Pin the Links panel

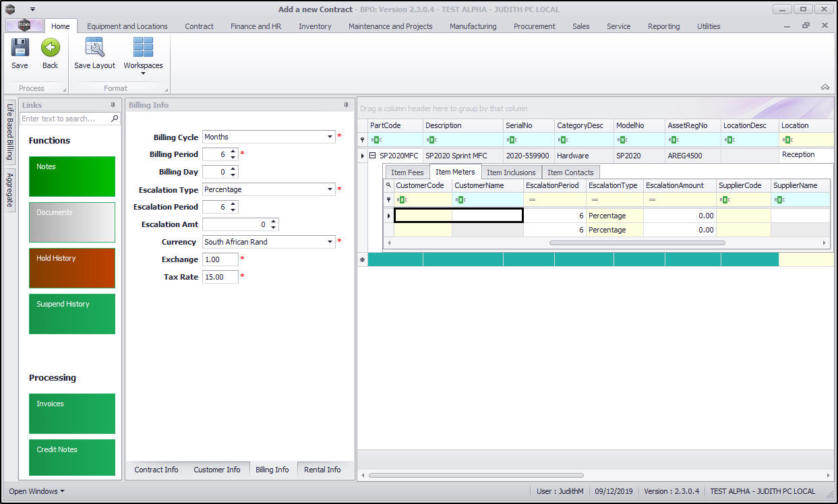pyautogui.click(x=113, y=105)
